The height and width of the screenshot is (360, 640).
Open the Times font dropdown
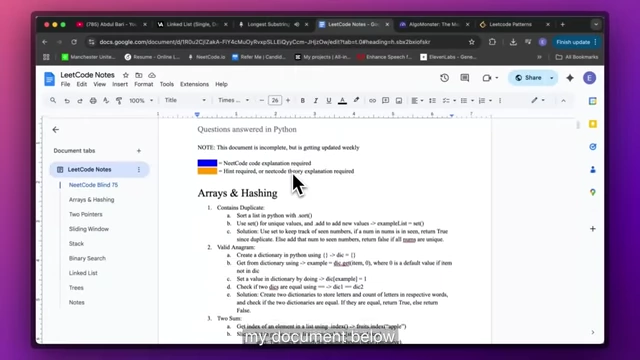pos(233,100)
